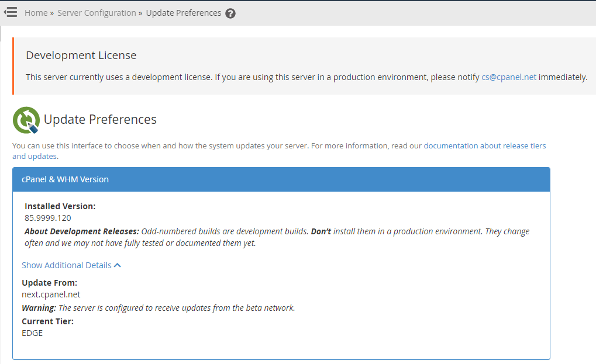
Task: Click the Update Preferences refresh logo
Action: click(x=26, y=120)
